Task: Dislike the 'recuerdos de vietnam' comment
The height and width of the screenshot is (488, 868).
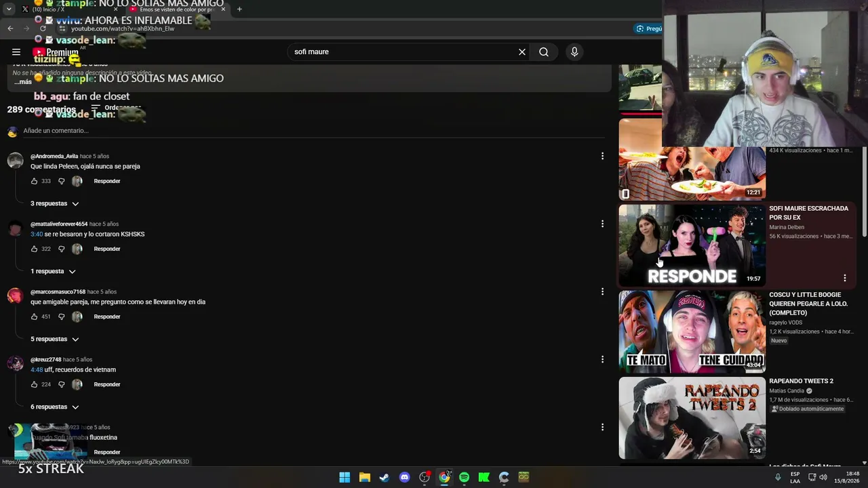Action: (61, 384)
